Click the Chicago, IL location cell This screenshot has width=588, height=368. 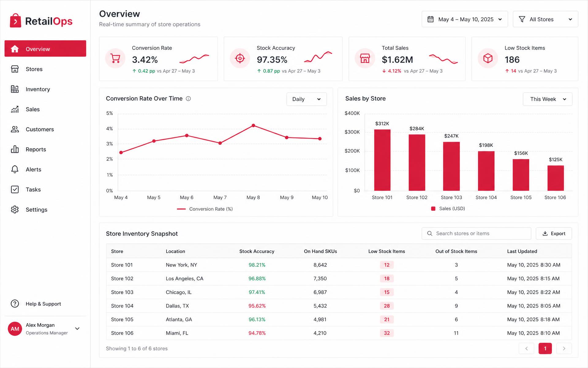[x=179, y=292]
